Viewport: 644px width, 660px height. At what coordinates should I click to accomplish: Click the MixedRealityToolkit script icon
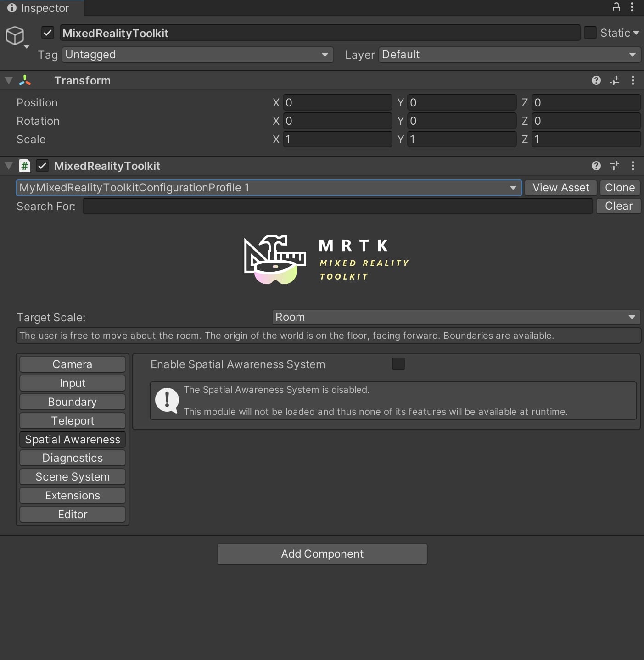point(25,166)
